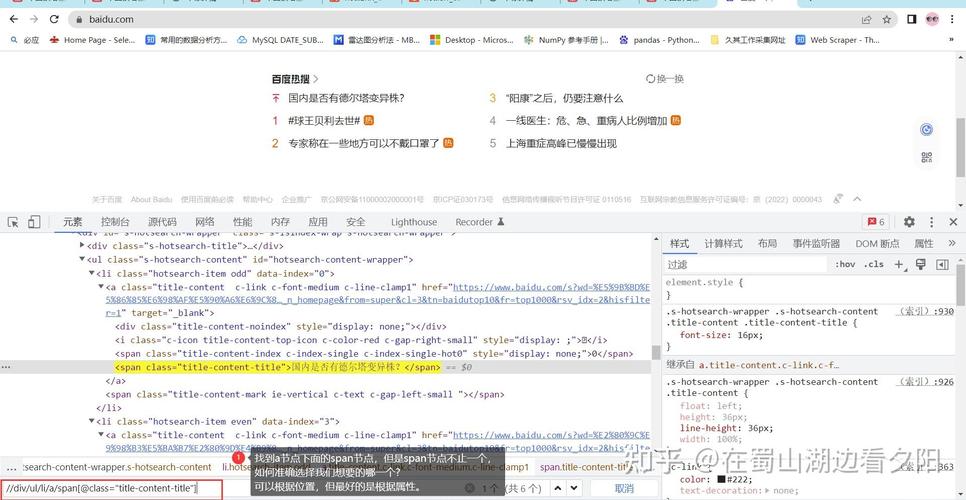
Task: Click the 换一换 refresh hot search
Action: [x=665, y=79]
